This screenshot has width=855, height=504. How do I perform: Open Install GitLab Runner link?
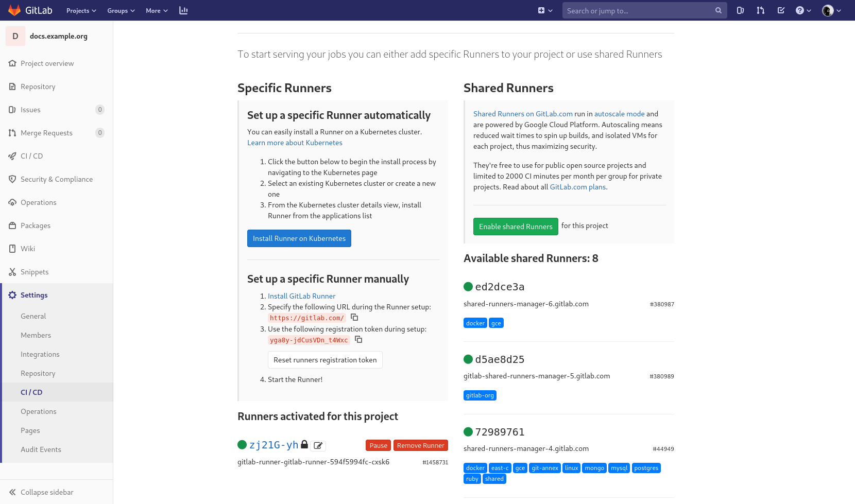301,296
